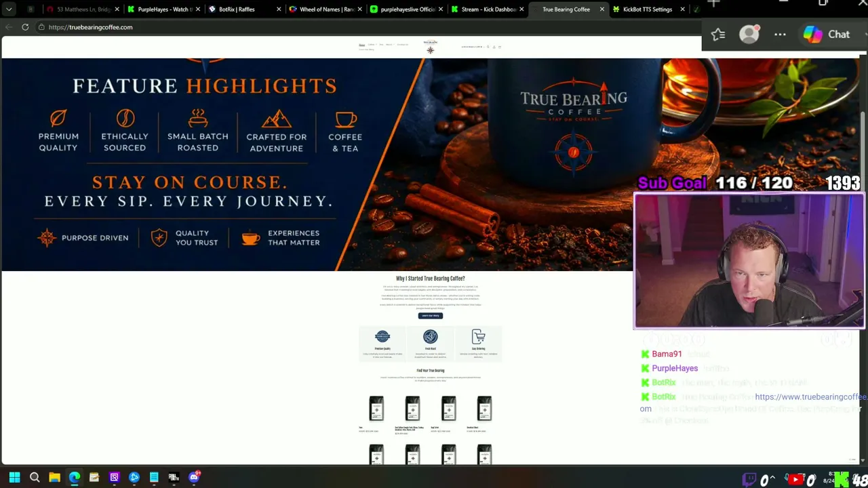Close the BotRix | Raffles tab
The width and height of the screenshot is (868, 488).
tap(279, 9)
